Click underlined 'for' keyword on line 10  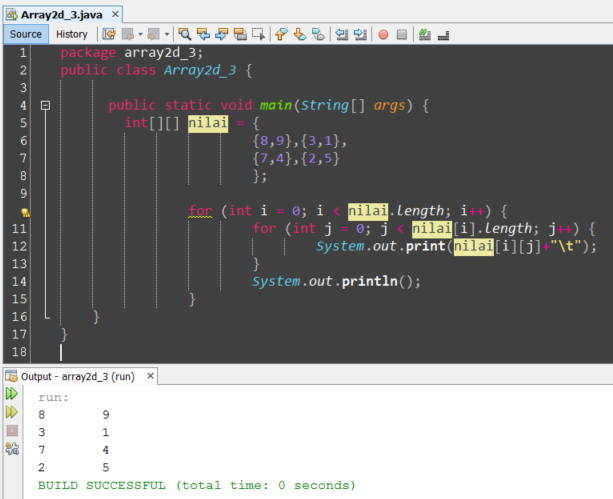[x=200, y=211]
